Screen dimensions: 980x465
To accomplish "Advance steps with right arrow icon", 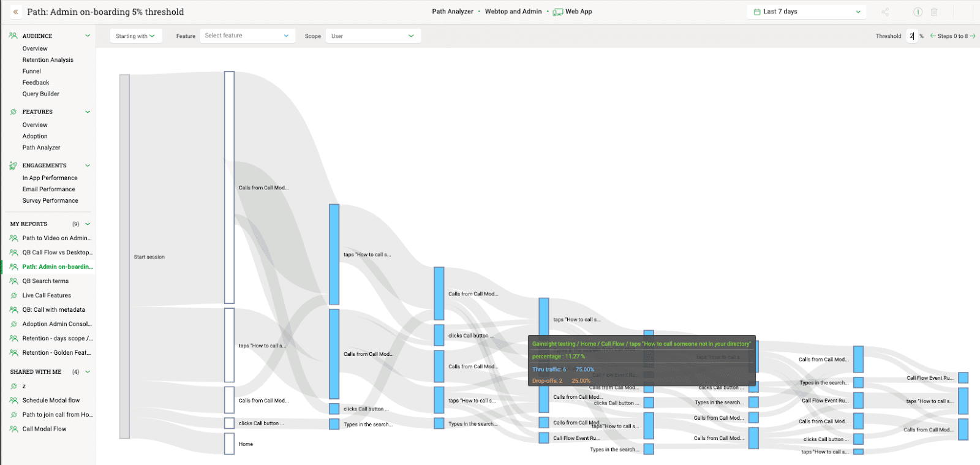I will [973, 36].
